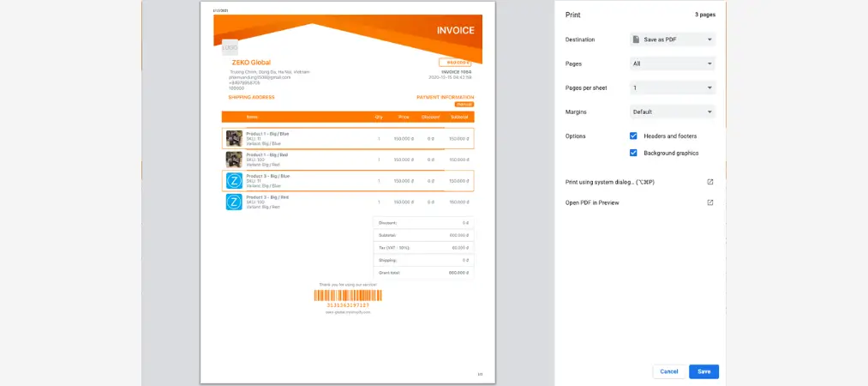
Task: Click the Save button
Action: click(x=703, y=371)
